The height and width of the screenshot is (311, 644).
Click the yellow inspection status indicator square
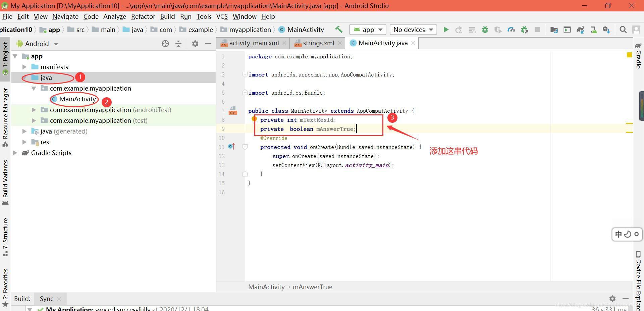pyautogui.click(x=630, y=55)
